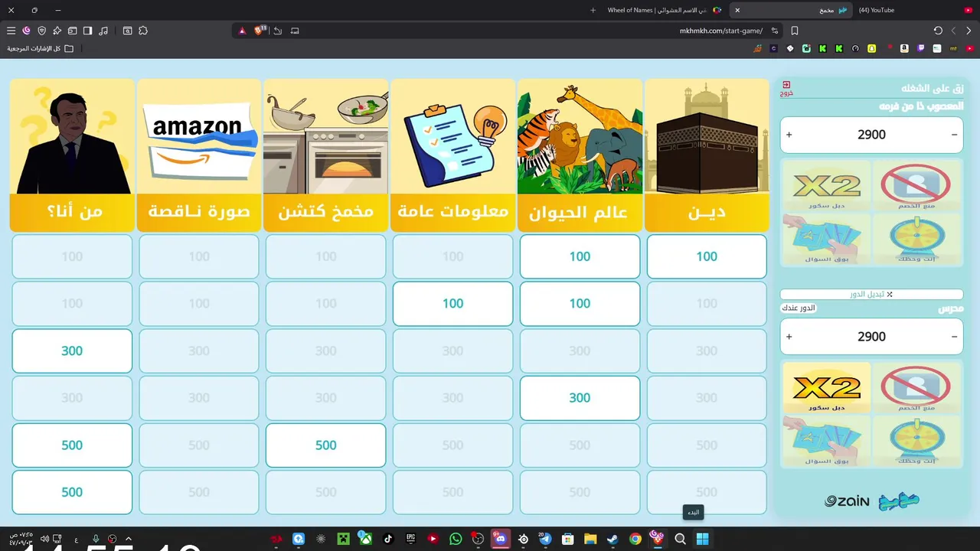Viewport: 980px width, 551px height.
Task: Select بوق السؤال of the top team
Action: pyautogui.click(x=827, y=239)
